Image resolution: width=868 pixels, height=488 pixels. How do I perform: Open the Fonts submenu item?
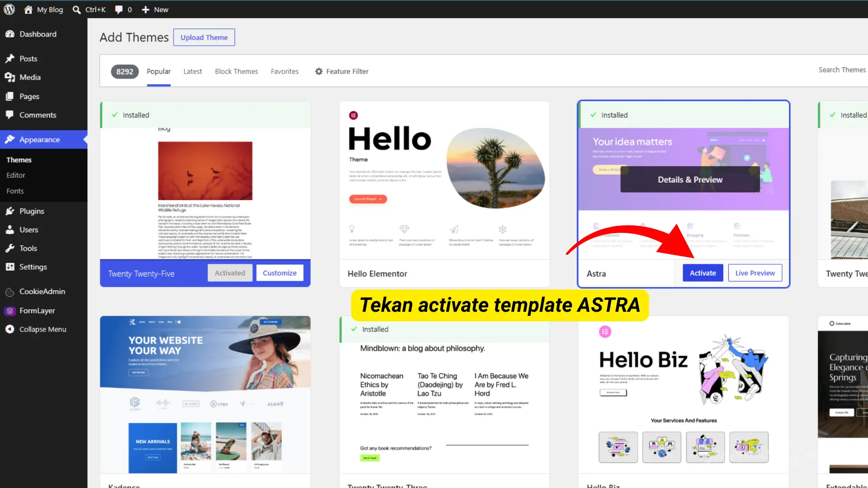tap(15, 191)
